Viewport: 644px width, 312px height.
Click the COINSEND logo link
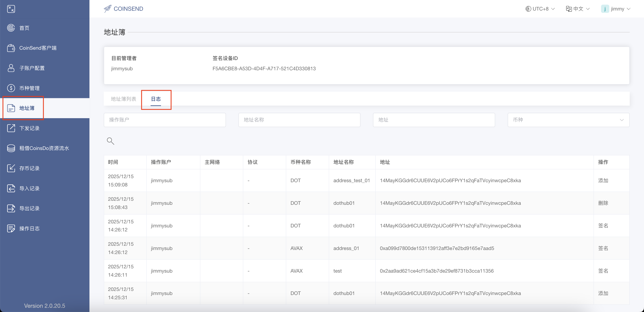coord(123,9)
